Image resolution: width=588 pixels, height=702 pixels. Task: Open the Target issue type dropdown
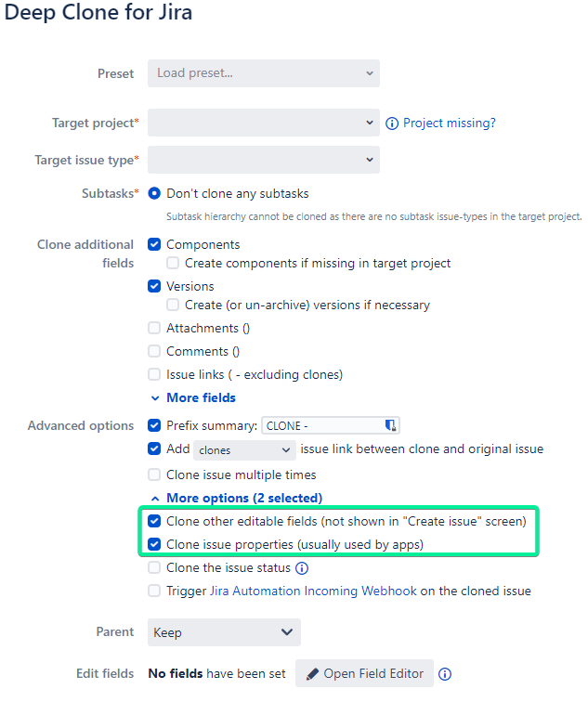(264, 160)
